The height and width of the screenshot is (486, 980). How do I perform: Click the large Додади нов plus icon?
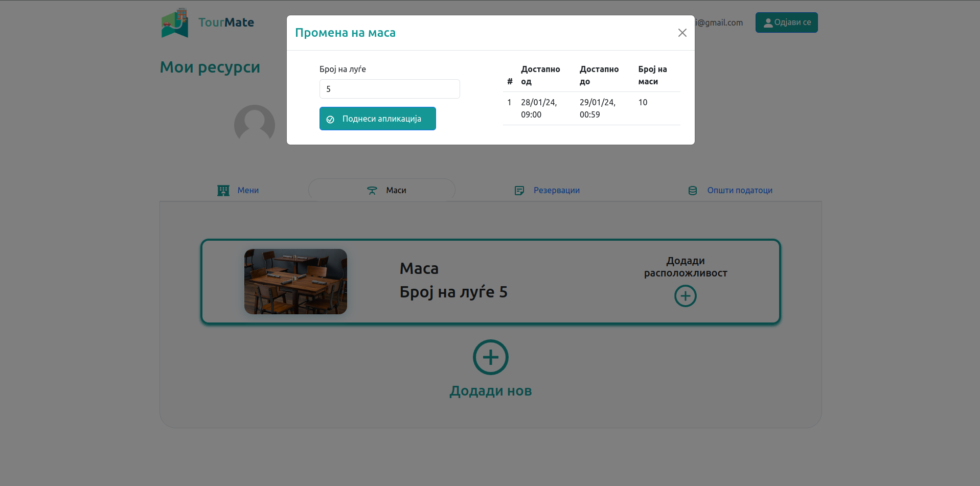tap(490, 357)
